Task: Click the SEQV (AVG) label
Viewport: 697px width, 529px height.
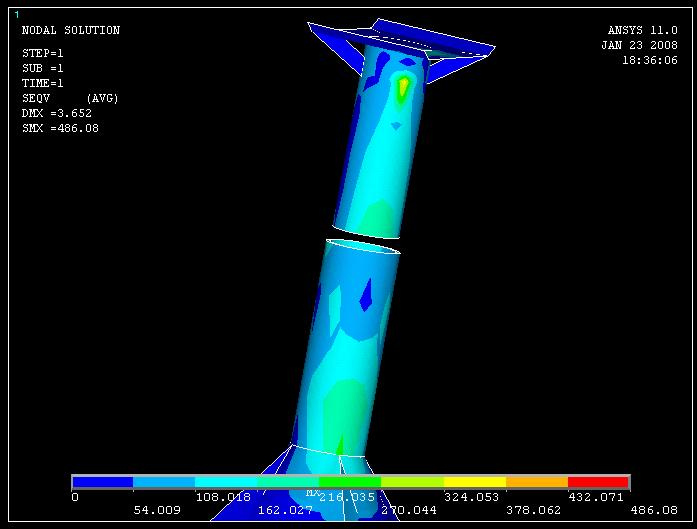Action: (x=70, y=98)
